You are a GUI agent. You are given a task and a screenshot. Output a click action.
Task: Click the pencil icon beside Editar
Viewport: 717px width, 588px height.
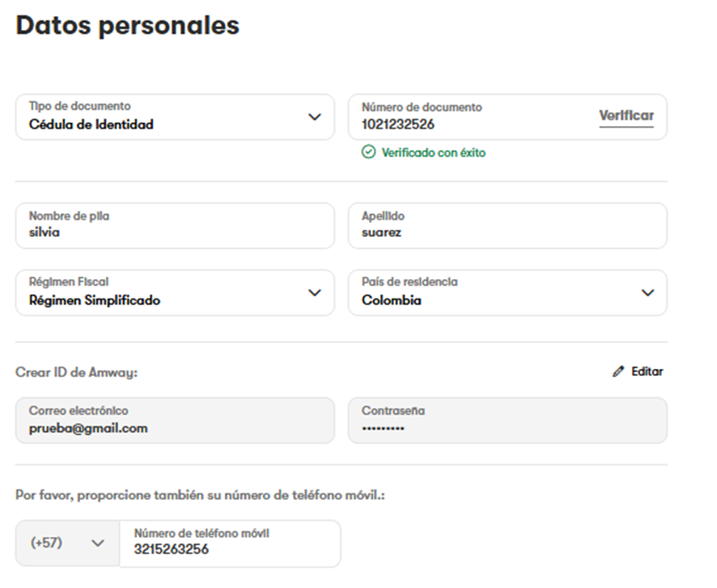pyautogui.click(x=618, y=372)
